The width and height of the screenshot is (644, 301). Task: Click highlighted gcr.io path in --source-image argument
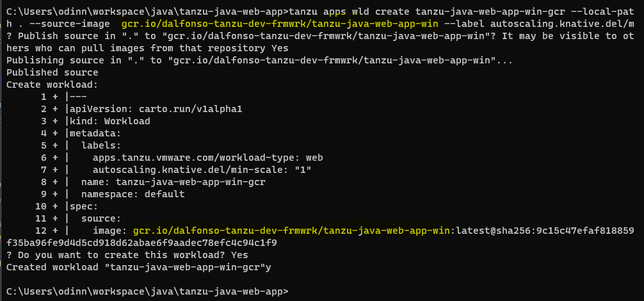point(280,24)
